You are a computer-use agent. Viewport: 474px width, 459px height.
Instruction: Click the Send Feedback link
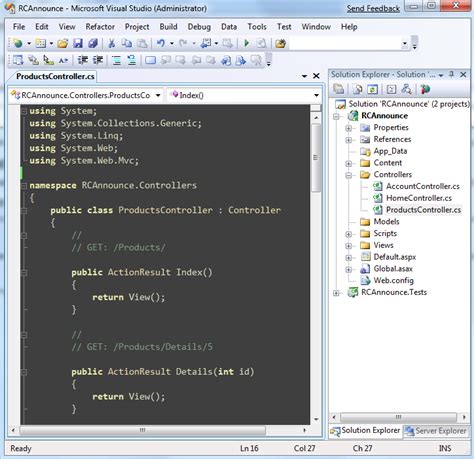[x=373, y=9]
